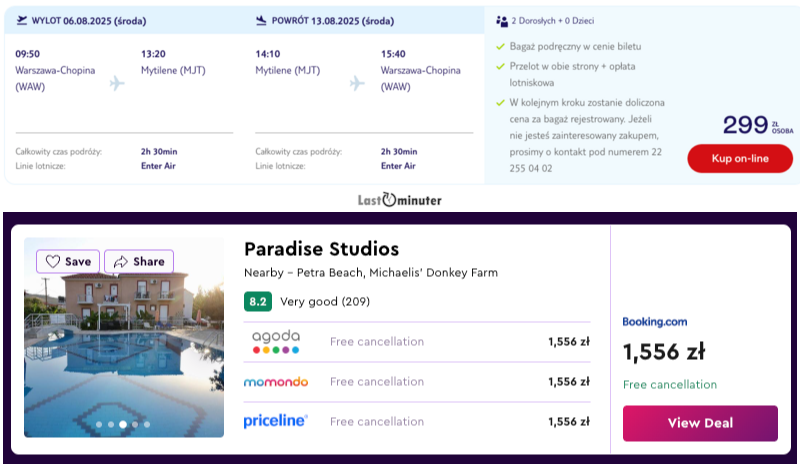Open the Booking.com View Deal button

pos(700,423)
